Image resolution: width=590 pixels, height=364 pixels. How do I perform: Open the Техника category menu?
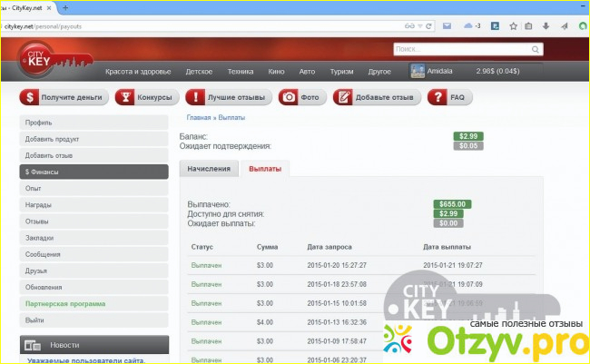241,71
